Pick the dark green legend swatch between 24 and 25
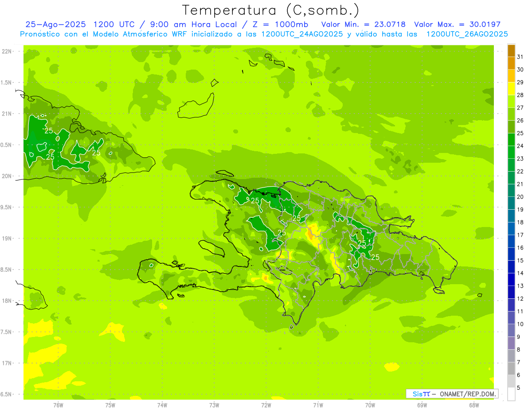 [511, 140]
